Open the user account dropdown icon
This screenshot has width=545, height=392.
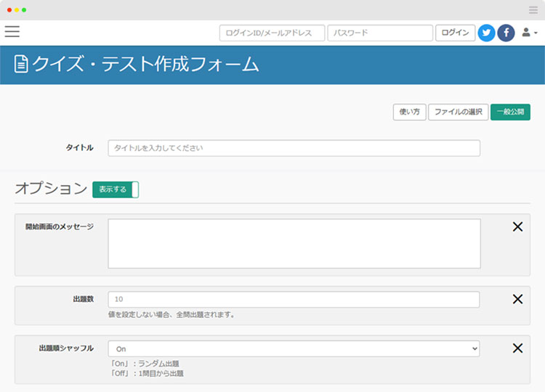tap(529, 33)
